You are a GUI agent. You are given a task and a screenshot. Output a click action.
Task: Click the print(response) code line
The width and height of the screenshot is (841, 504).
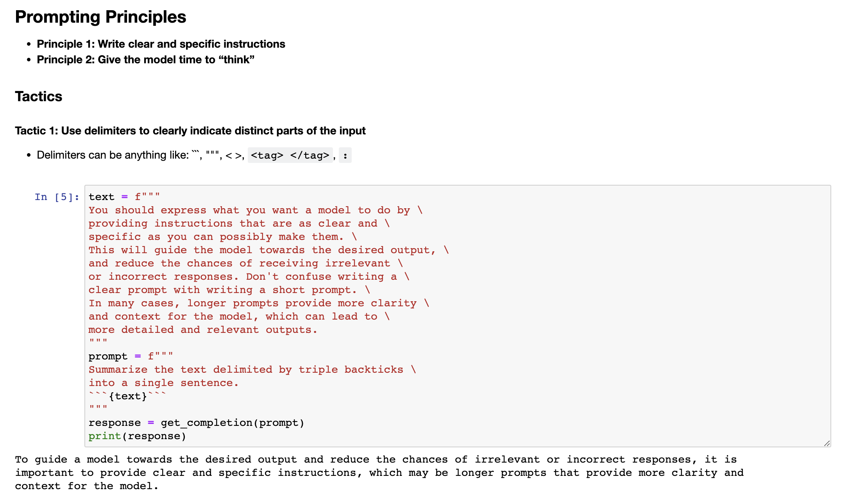pyautogui.click(x=137, y=436)
